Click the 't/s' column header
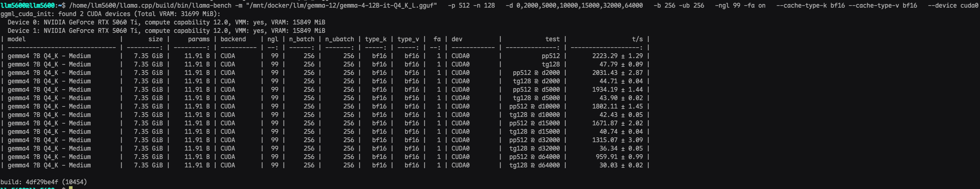This screenshot has height=189, width=980. point(637,39)
